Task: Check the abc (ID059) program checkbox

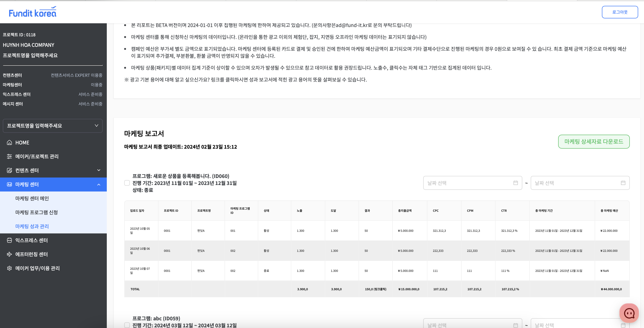Action: coord(127,325)
